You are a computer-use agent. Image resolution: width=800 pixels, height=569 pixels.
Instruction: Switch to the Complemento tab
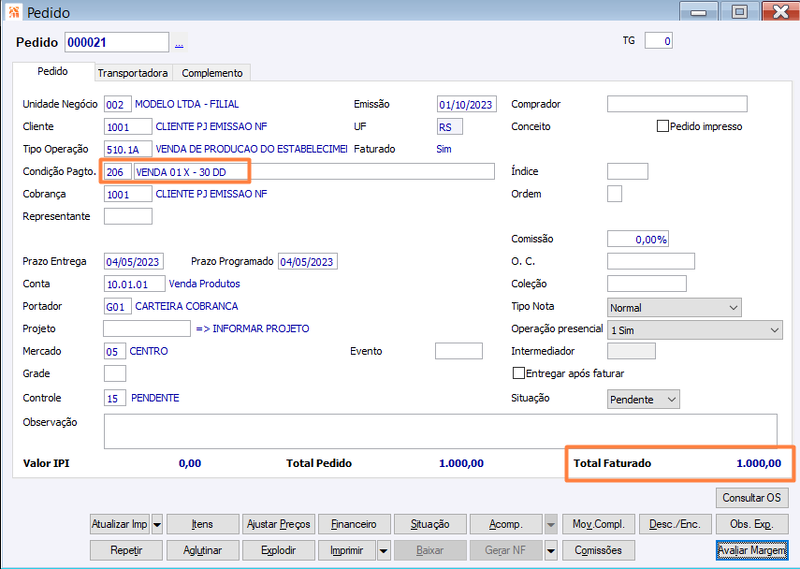coord(212,73)
